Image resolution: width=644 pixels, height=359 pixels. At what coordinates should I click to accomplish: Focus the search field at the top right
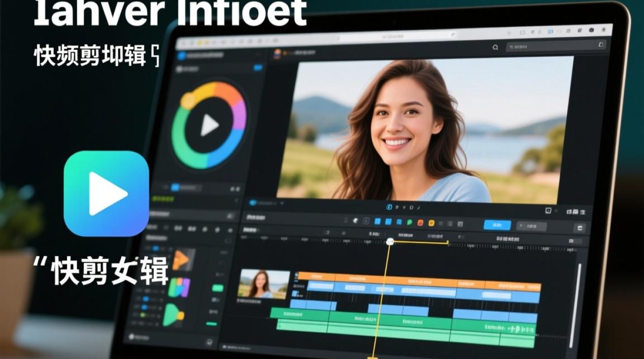(x=556, y=46)
